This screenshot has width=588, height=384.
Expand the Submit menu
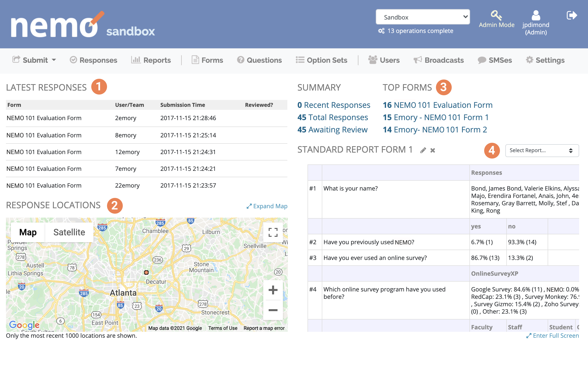tap(34, 60)
